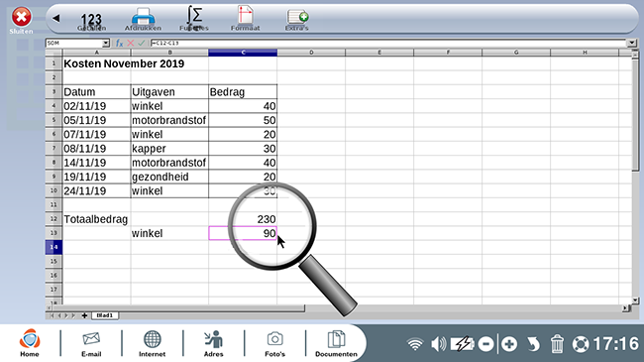Screen dimensions: 644x362
Task: Open the Functies sigma tool
Action: (x=194, y=19)
